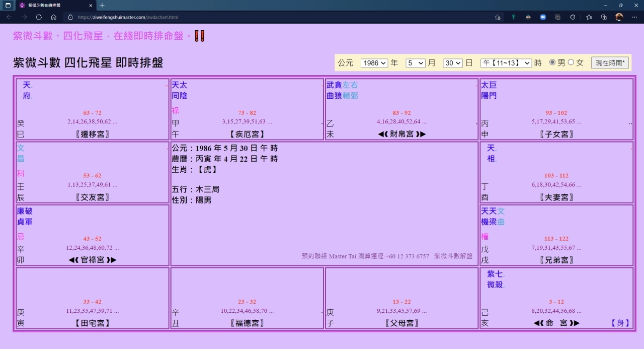Click the 現在時間 button

click(610, 63)
